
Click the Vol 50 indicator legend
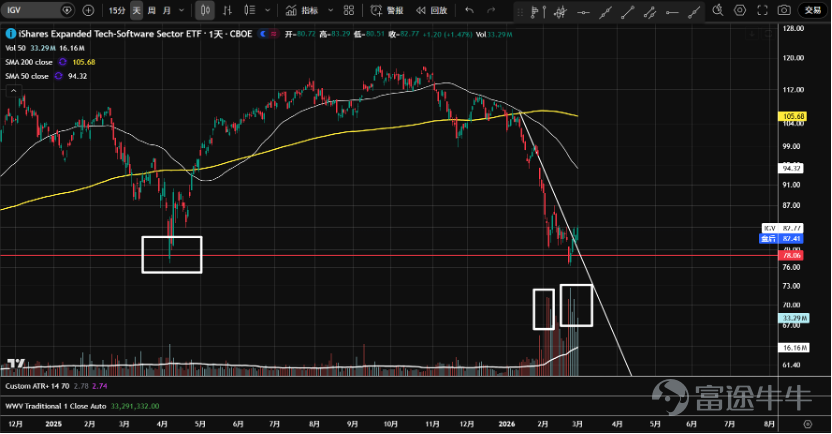click(x=15, y=48)
